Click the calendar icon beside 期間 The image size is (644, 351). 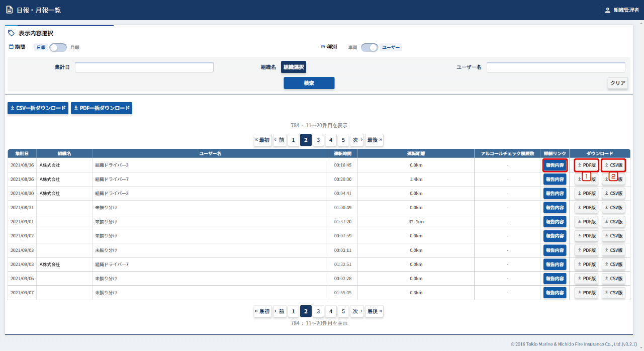(x=11, y=47)
